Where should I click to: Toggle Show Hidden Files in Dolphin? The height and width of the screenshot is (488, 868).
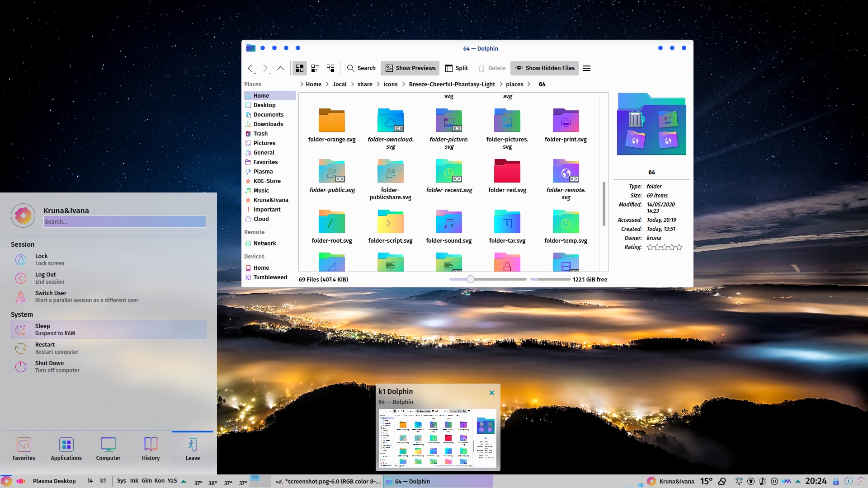(544, 68)
